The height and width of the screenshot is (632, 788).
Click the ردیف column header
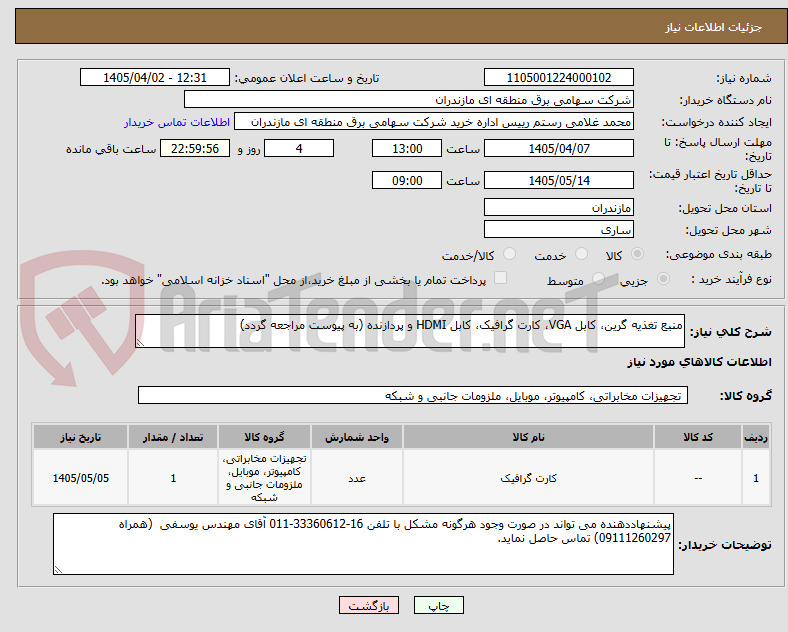click(x=756, y=437)
